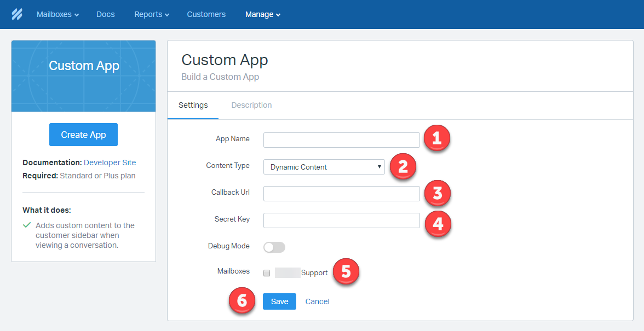
Task: Click the Save button
Action: 279,301
